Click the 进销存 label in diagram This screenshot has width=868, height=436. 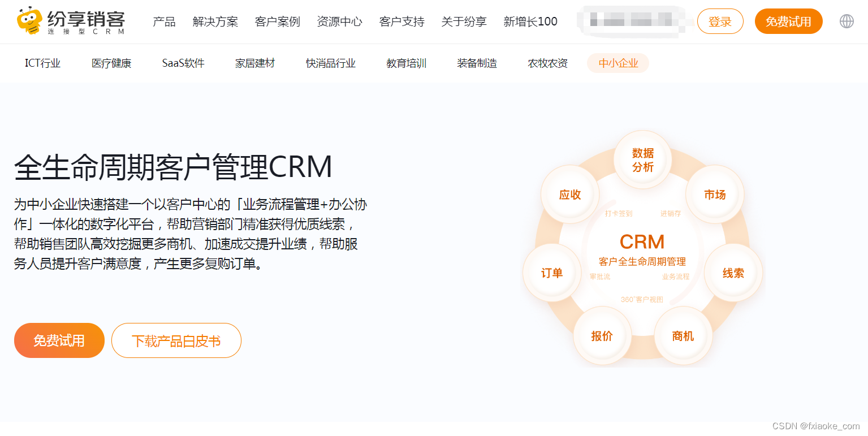pyautogui.click(x=671, y=214)
